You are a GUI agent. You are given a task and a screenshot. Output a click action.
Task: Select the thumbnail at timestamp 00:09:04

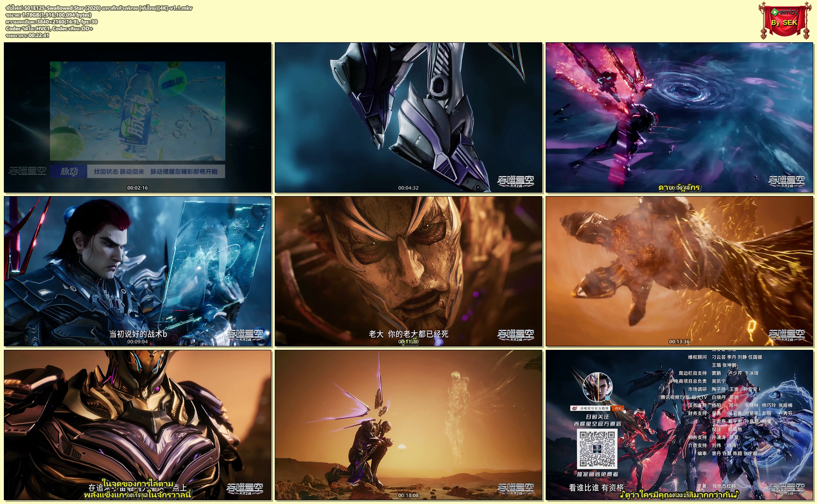[x=138, y=271]
